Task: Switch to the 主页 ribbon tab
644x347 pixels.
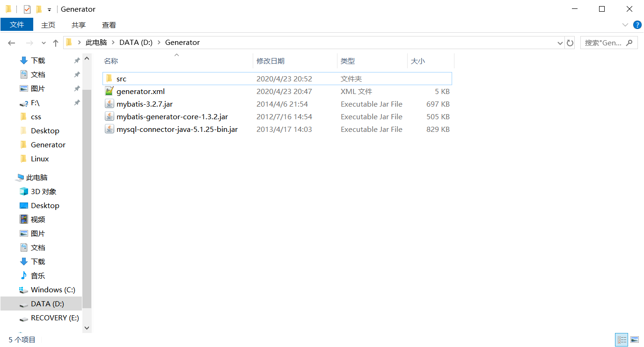Action: pyautogui.click(x=48, y=25)
